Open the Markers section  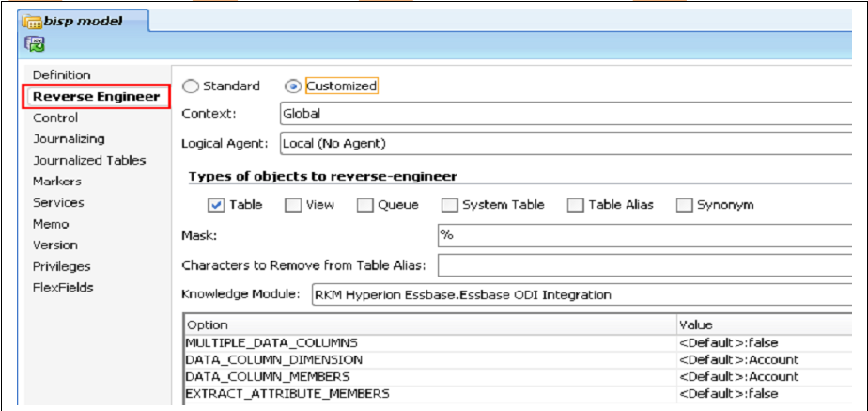point(57,182)
